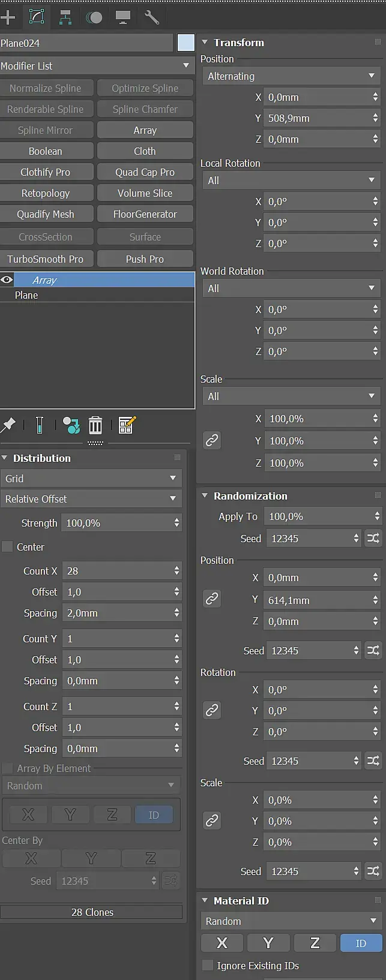Open Configure Modifier Sets icon

pos(127,425)
